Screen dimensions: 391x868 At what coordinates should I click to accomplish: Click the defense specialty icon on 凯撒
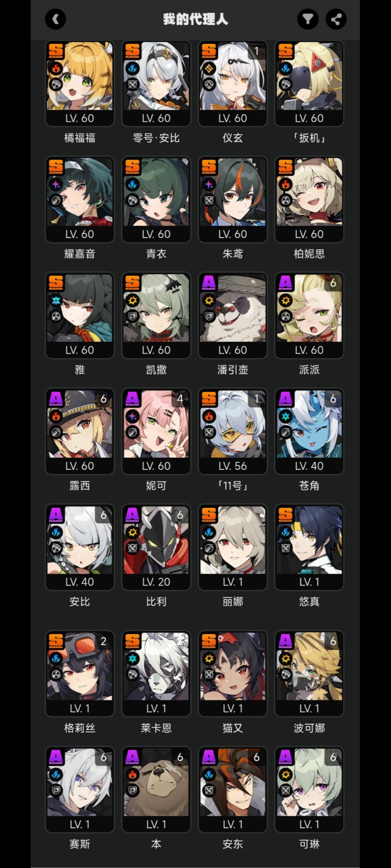tap(133, 316)
